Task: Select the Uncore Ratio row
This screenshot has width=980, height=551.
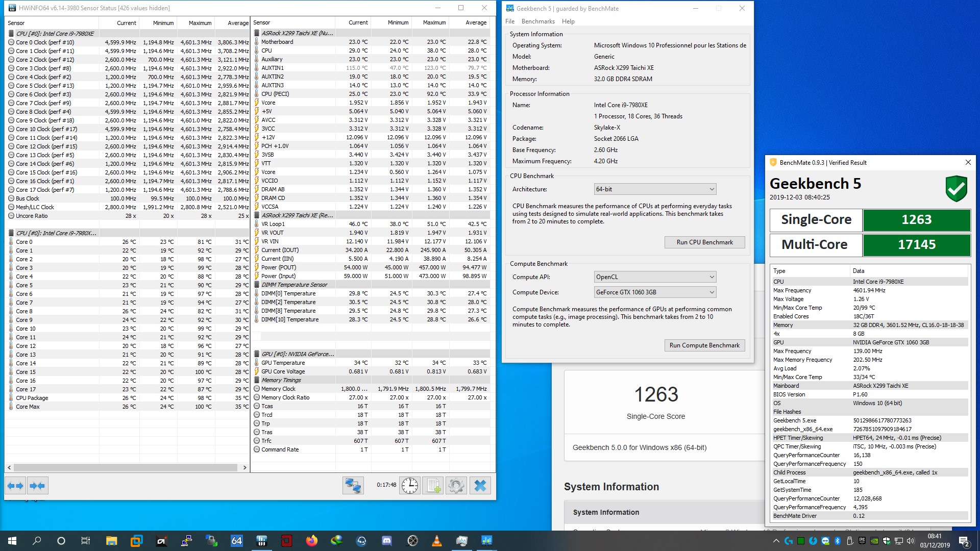Action: [x=128, y=216]
